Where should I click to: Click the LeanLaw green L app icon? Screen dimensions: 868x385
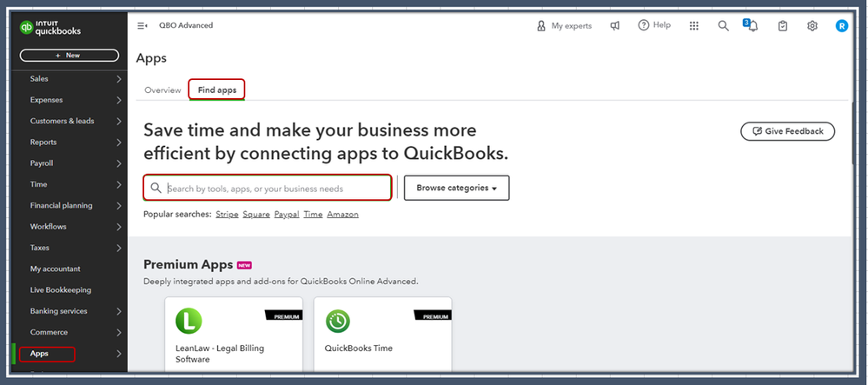click(x=189, y=321)
